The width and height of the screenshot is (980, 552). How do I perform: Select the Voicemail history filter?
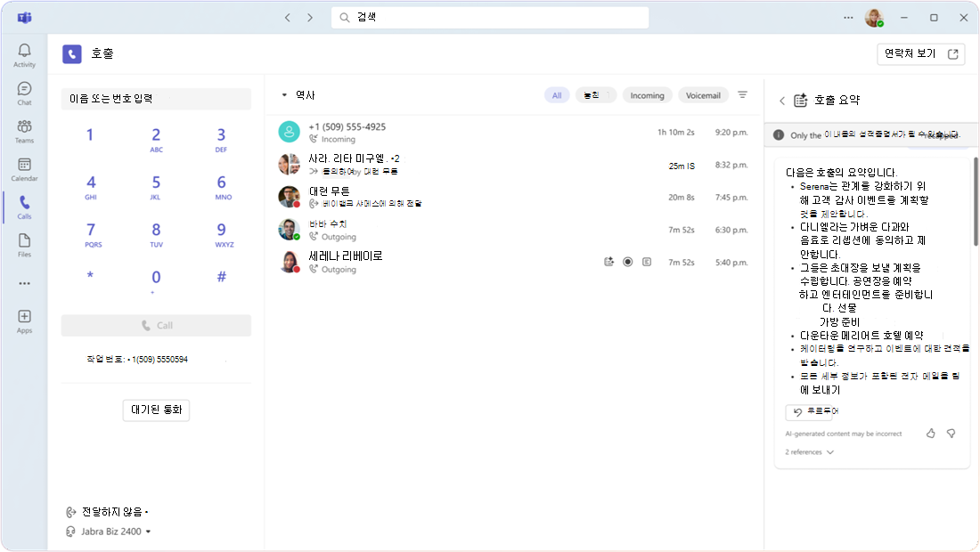[703, 95]
